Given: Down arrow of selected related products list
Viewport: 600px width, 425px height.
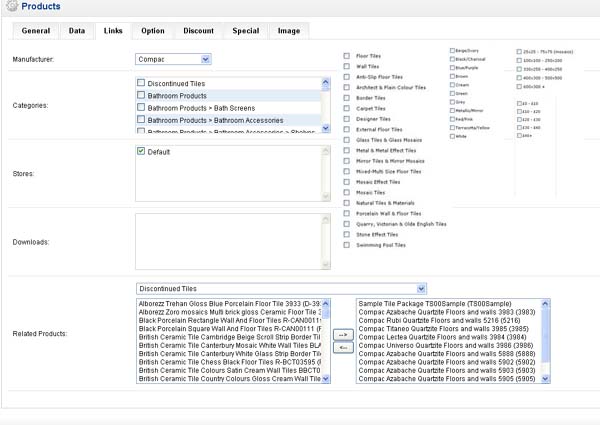Looking at the screenshot, I should [545, 379].
